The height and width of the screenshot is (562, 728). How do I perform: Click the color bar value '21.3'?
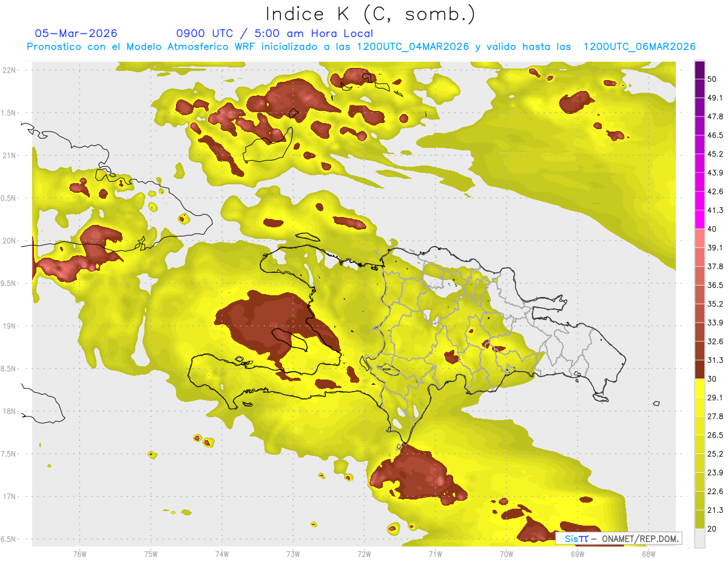click(x=715, y=510)
